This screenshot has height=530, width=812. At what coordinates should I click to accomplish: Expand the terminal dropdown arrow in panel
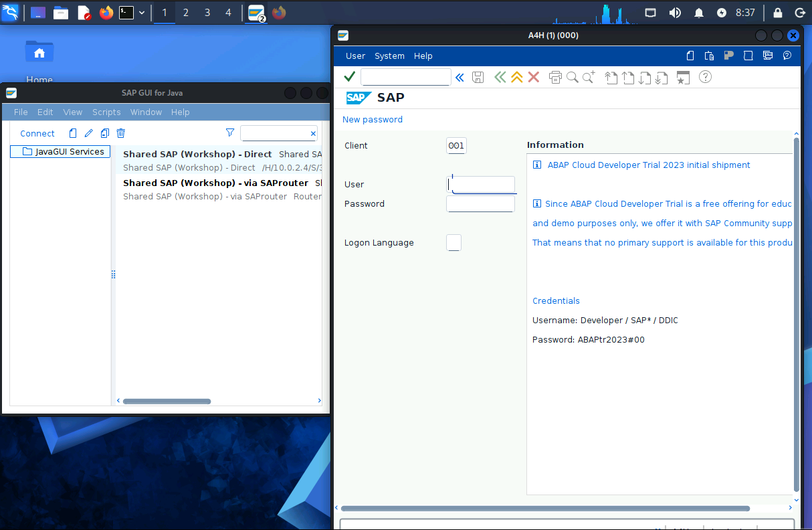click(x=142, y=13)
